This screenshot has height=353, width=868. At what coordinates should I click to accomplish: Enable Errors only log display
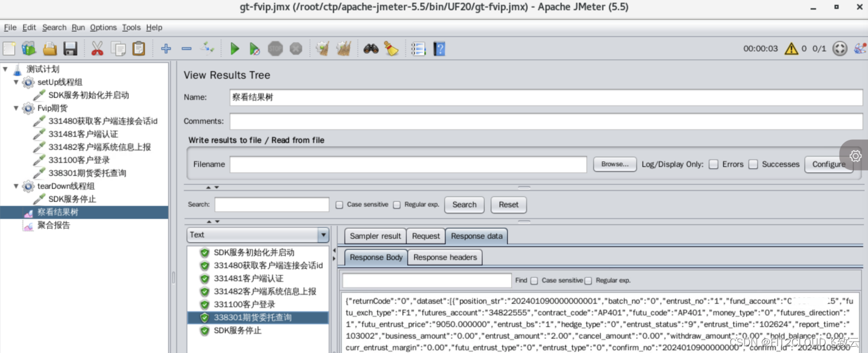[x=713, y=164]
